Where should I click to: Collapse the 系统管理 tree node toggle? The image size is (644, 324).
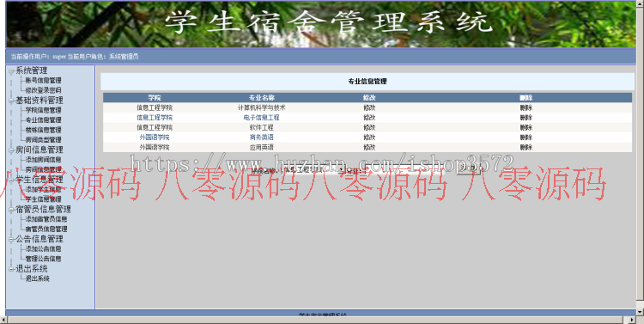(11, 71)
